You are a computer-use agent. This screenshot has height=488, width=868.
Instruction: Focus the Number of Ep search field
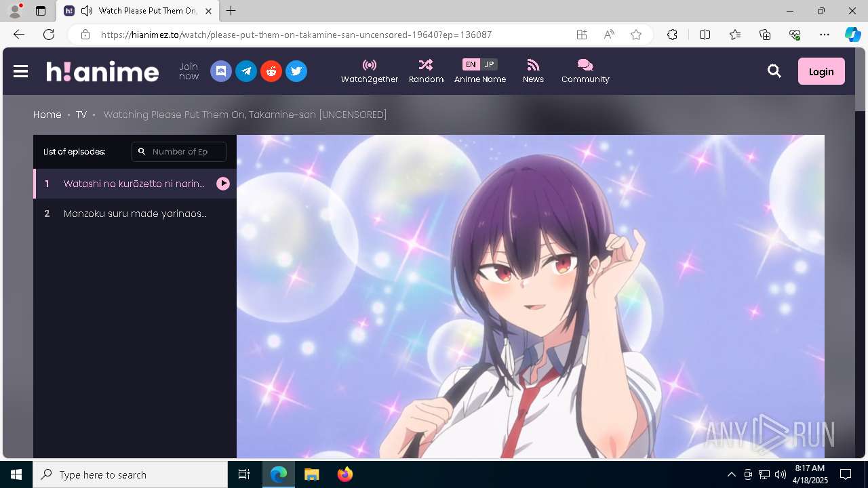coord(179,152)
